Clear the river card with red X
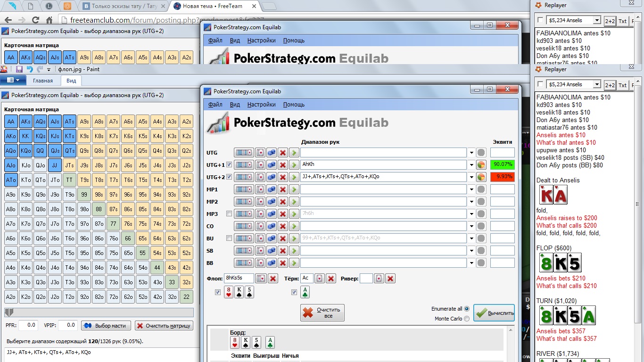This screenshot has height=362, width=644. [x=390, y=279]
